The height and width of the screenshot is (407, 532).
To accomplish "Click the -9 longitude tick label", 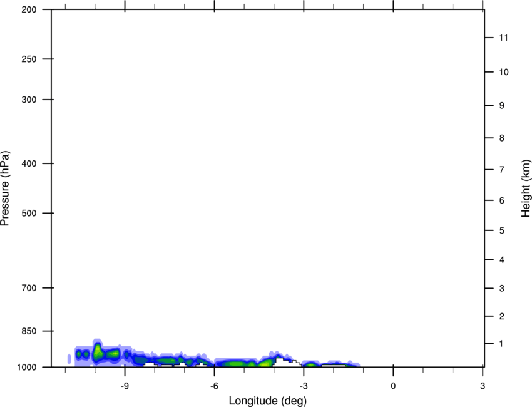I will coord(125,386).
